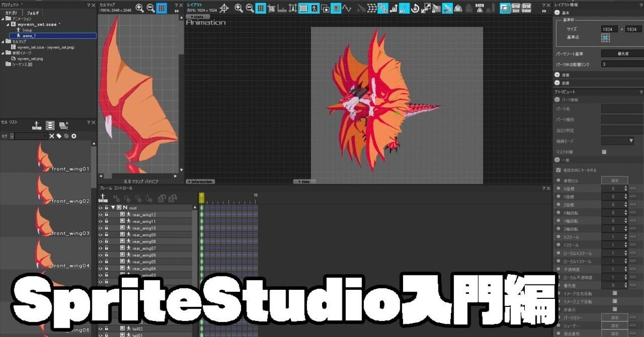Open the tag filter dropdown

click(x=44, y=136)
